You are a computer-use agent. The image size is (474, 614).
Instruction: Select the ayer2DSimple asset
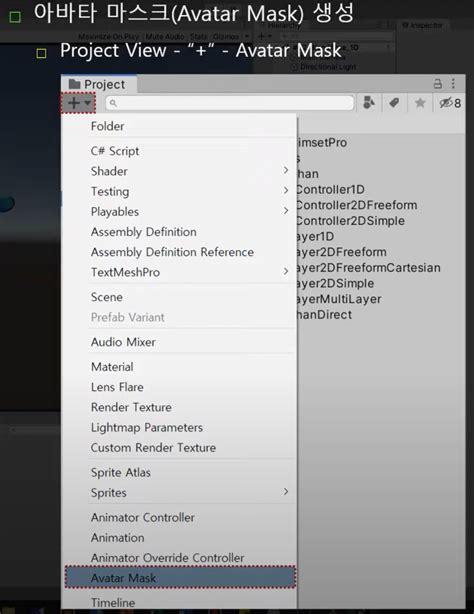(x=335, y=284)
